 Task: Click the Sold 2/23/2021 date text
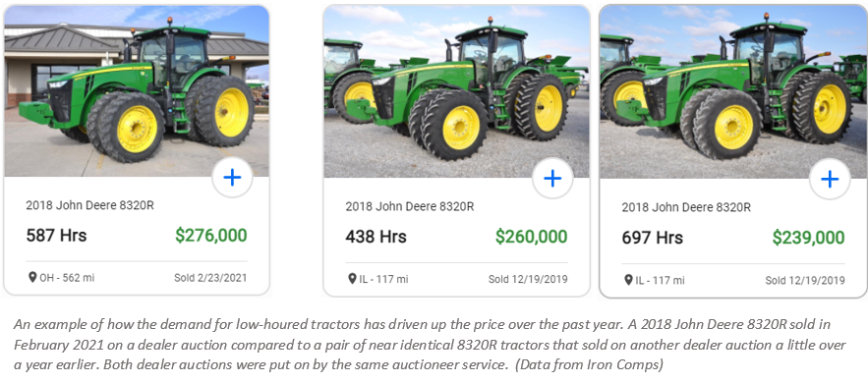point(210,278)
